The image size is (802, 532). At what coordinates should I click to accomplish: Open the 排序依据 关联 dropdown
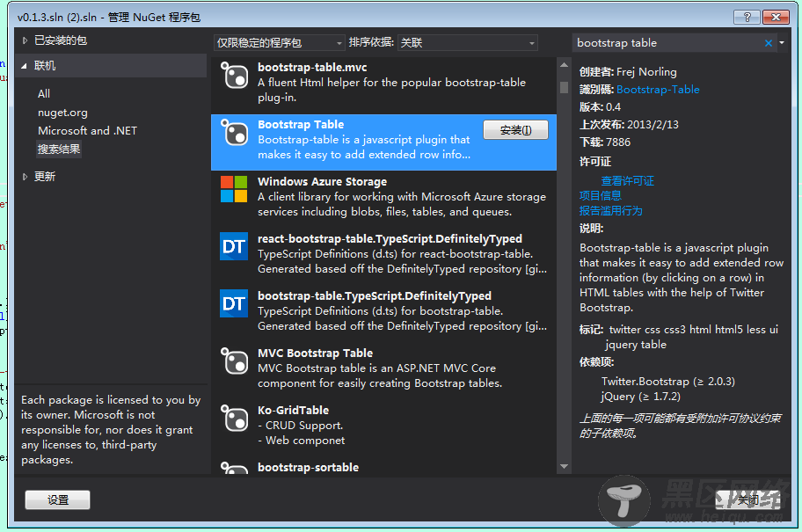coord(468,43)
